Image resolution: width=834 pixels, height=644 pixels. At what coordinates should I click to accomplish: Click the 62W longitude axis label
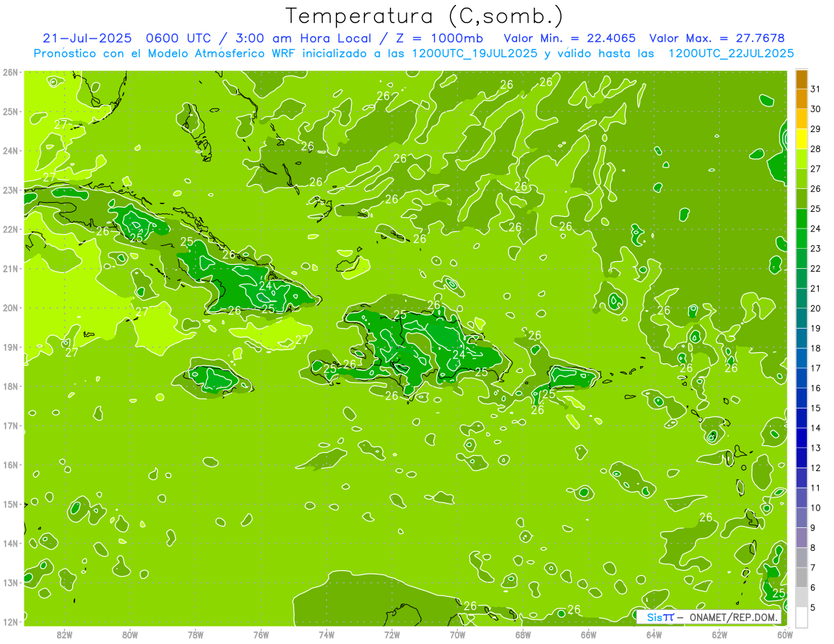tap(719, 634)
